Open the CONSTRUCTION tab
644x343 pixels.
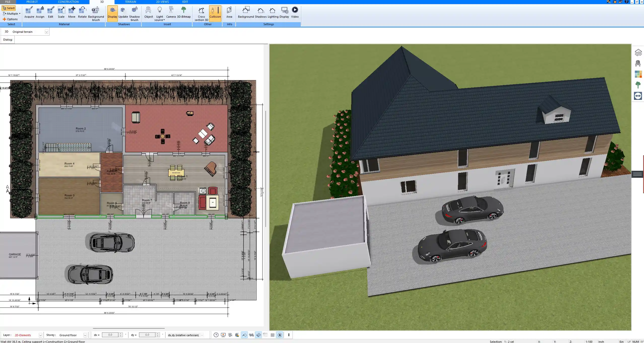coord(68,2)
